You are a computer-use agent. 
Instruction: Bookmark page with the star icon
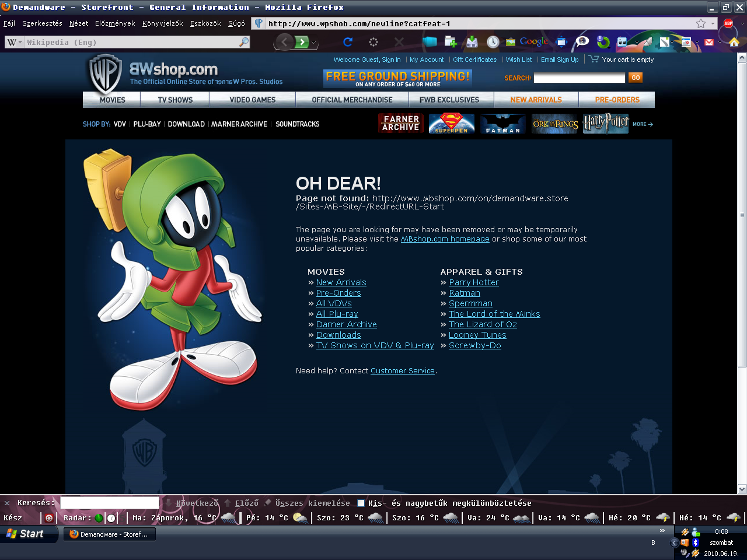tap(701, 23)
